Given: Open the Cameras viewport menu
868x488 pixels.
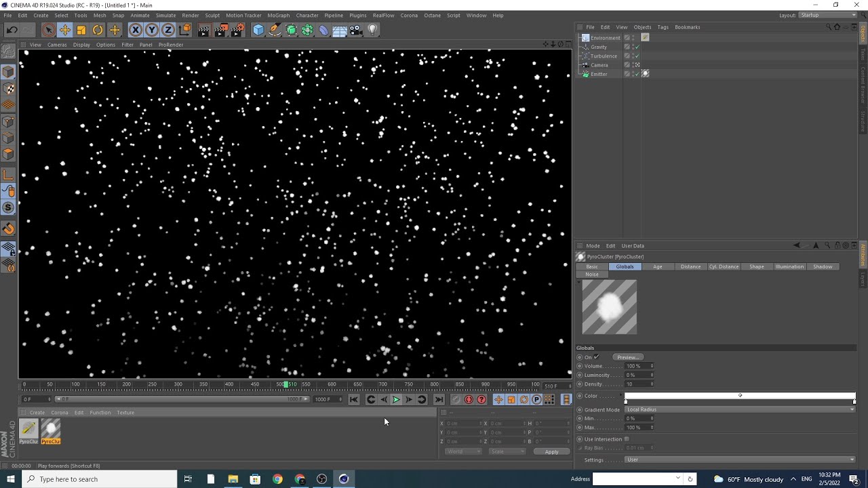Looking at the screenshot, I should (x=57, y=45).
